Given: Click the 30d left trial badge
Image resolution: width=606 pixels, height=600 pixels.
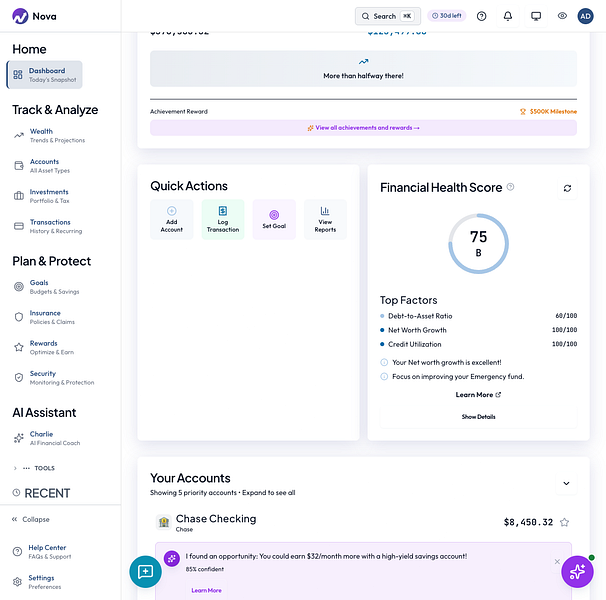Looking at the screenshot, I should pyautogui.click(x=446, y=16).
